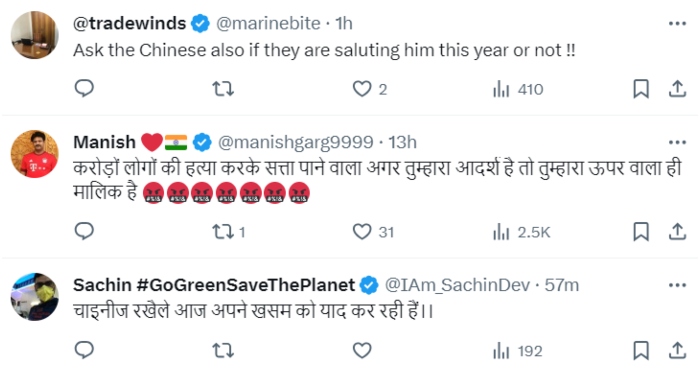Bookmark Sachin's tweet
700x378 pixels.
click(641, 350)
